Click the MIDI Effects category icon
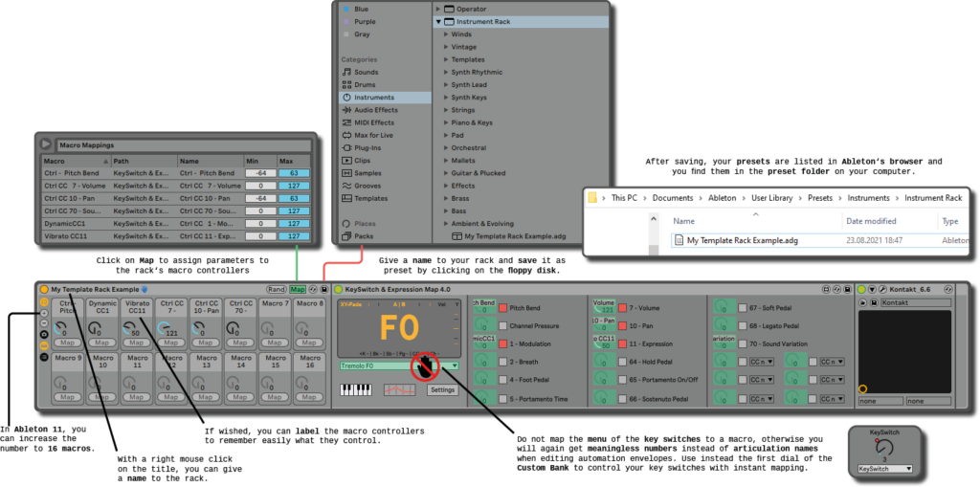The width and height of the screenshot is (980, 487). click(346, 122)
